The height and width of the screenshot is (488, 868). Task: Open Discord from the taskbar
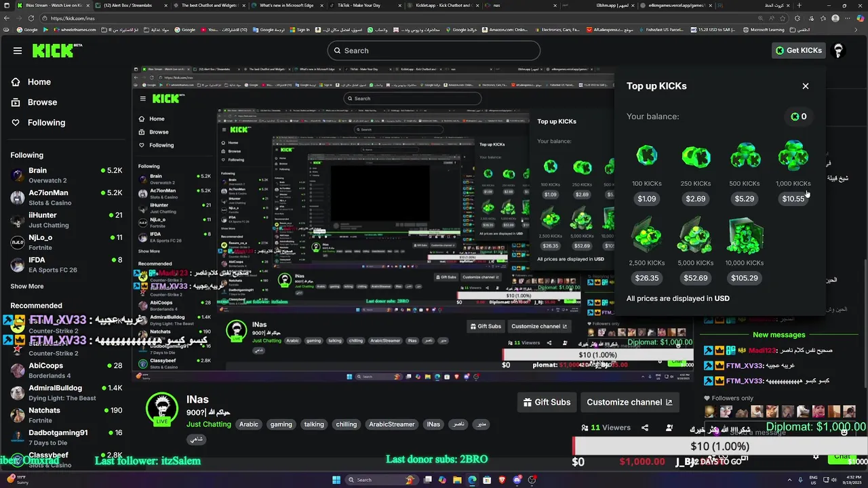click(517, 480)
